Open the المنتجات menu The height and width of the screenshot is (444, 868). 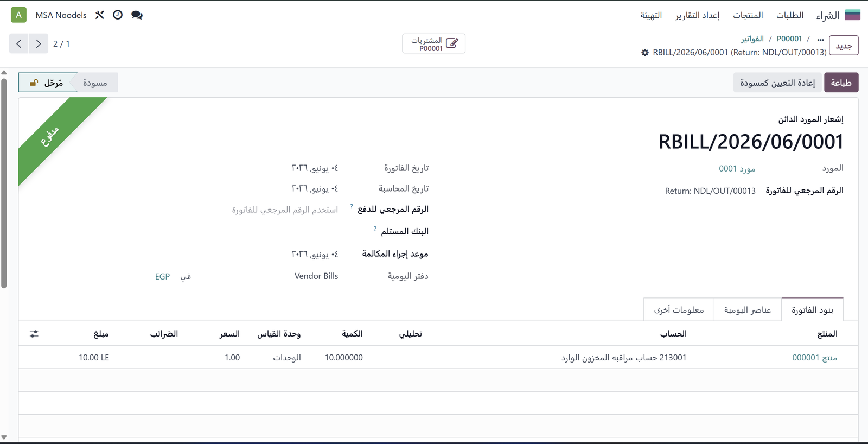point(748,15)
